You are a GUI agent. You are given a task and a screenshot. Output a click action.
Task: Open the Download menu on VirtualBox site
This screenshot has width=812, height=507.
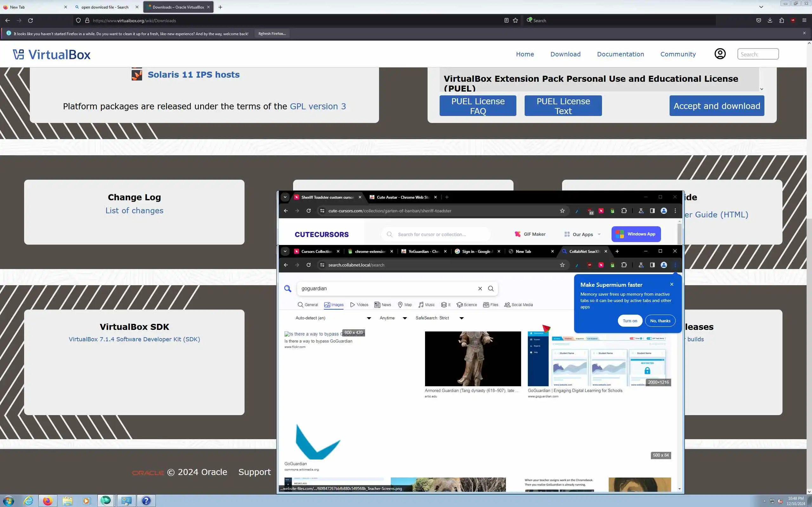[565, 54]
